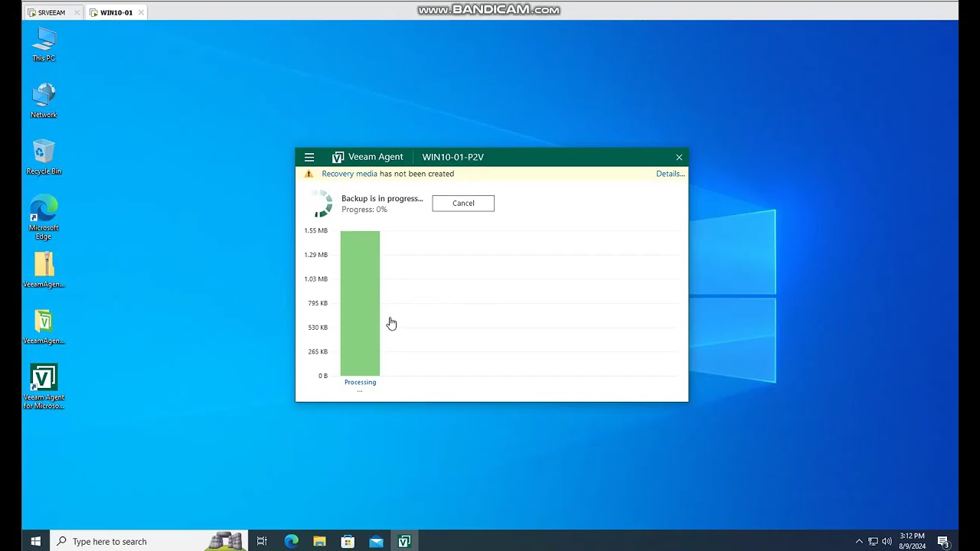The width and height of the screenshot is (980, 551).
Task: Open File Explorer from taskbar
Action: (x=319, y=541)
